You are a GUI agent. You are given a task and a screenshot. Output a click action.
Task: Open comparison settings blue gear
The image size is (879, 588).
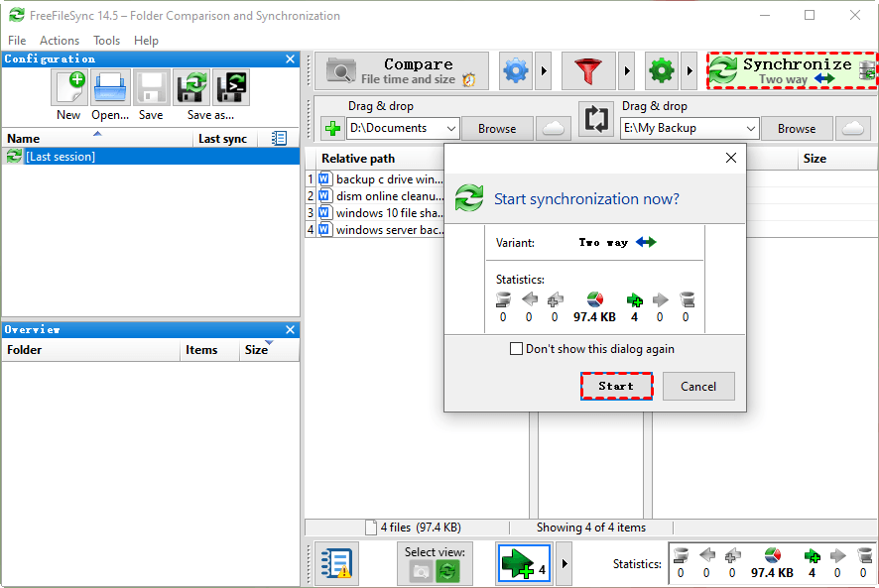pos(516,71)
